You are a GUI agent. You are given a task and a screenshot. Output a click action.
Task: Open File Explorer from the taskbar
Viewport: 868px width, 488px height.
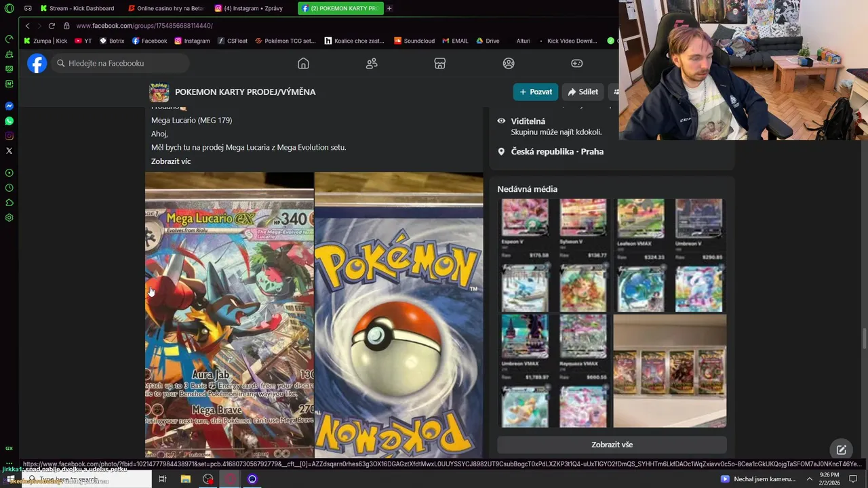(x=185, y=479)
